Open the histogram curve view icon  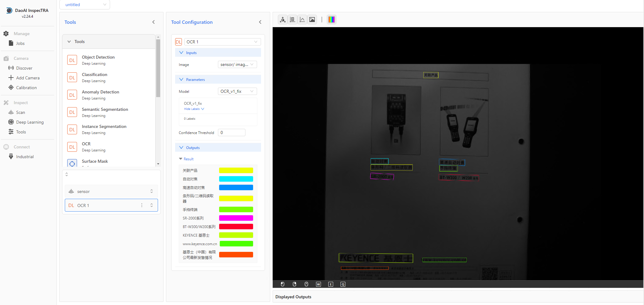302,20
